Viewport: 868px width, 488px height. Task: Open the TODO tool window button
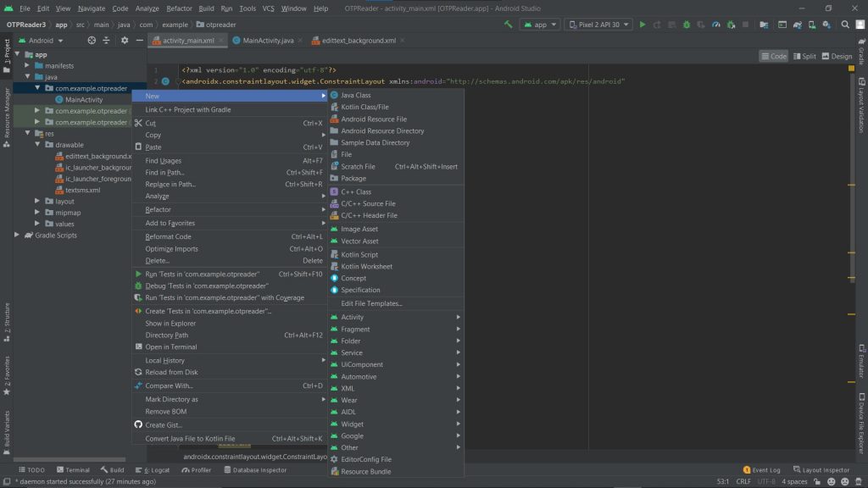coord(31,469)
